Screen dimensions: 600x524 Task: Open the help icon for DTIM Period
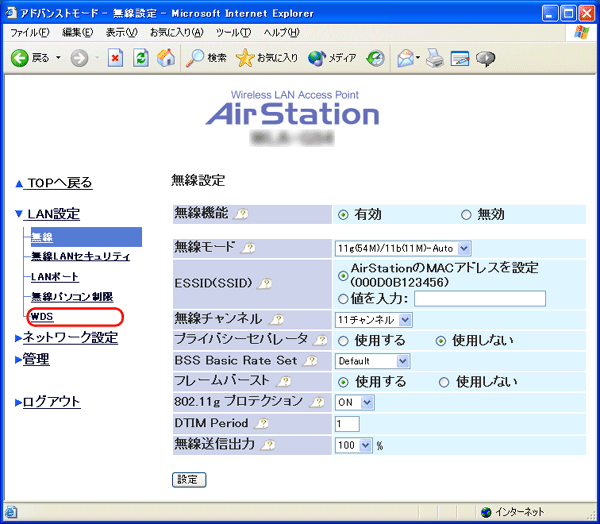[x=262, y=423]
